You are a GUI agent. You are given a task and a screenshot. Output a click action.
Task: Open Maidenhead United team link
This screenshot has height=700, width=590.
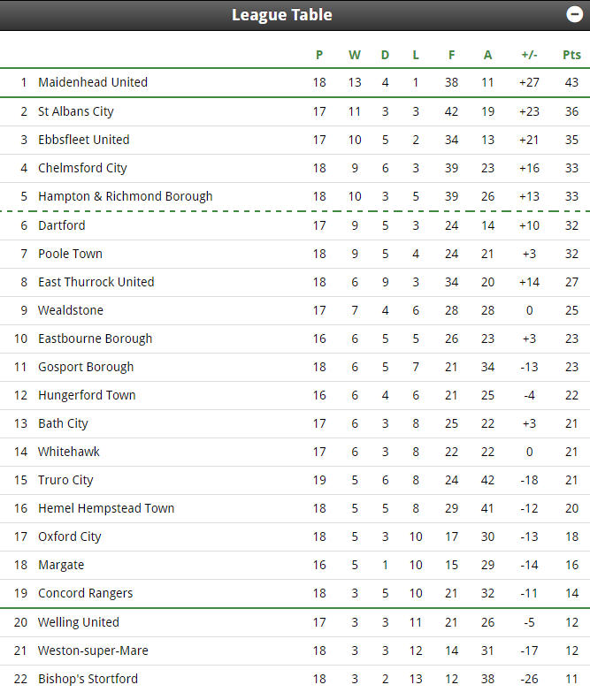(93, 82)
